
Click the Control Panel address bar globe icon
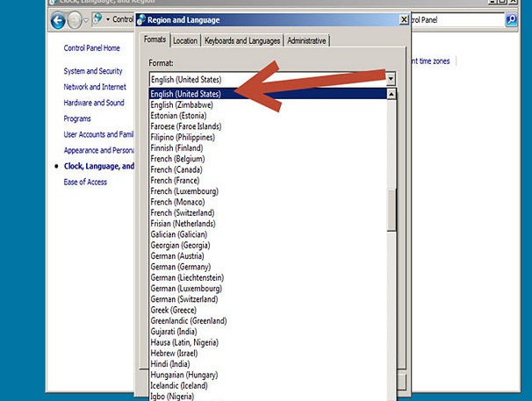[x=97, y=18]
